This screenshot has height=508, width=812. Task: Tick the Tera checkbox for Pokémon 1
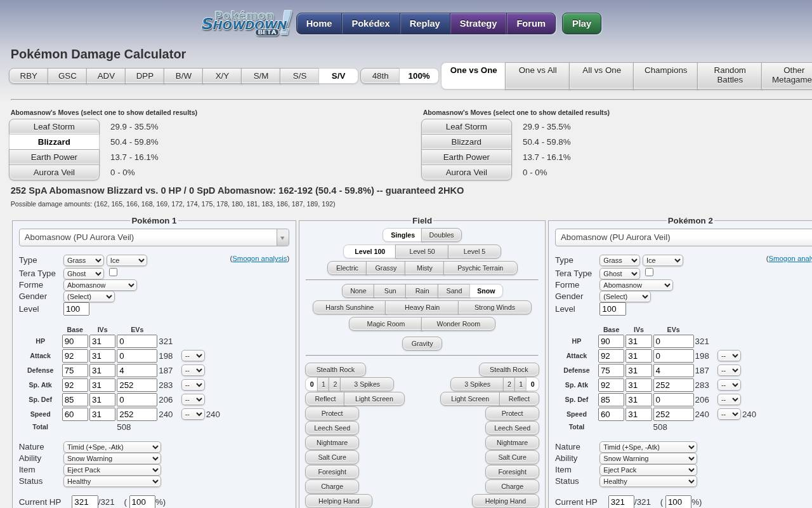(113, 272)
